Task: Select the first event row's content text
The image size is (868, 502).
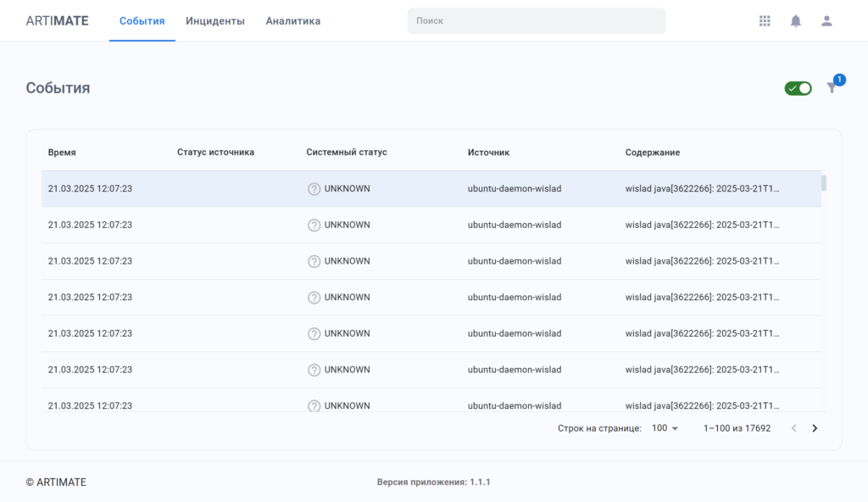Action: (702, 189)
